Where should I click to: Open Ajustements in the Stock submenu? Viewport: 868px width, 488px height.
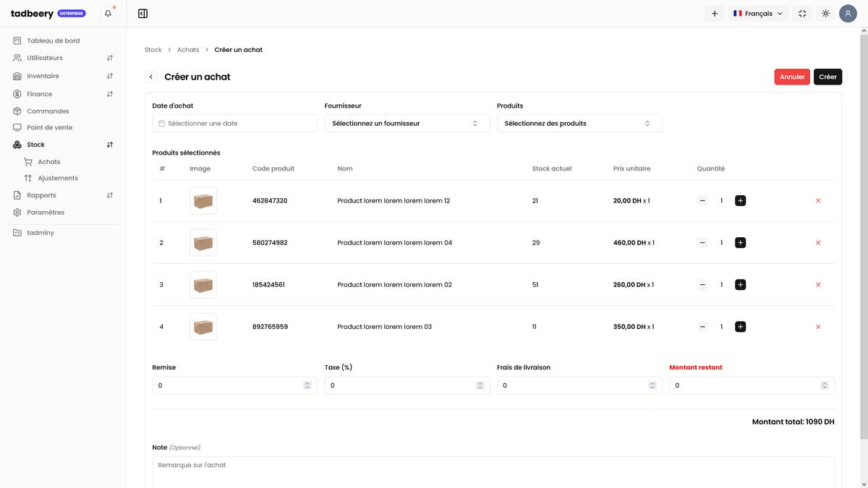point(58,178)
